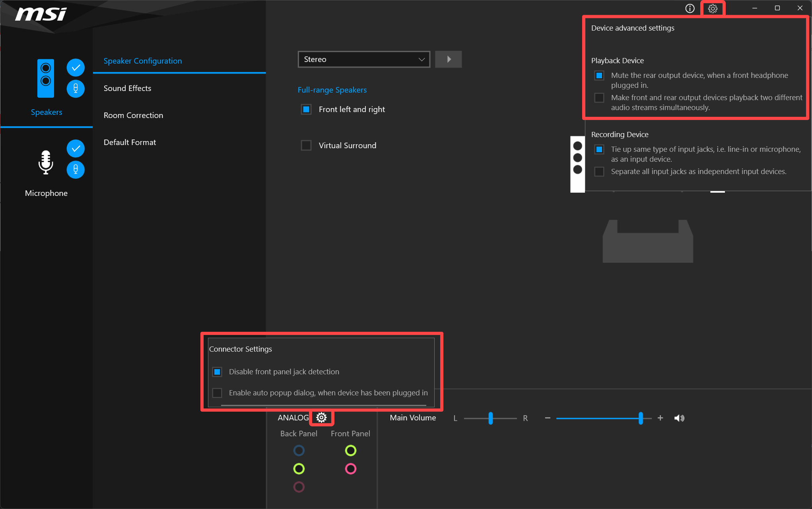Open the ANALOG connector settings gear
The height and width of the screenshot is (509, 812).
pyautogui.click(x=321, y=418)
